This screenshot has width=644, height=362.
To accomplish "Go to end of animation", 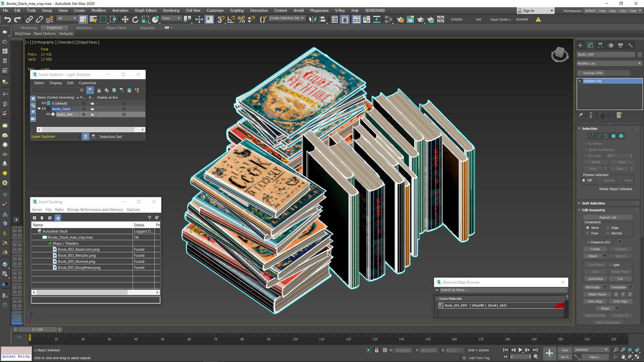I will point(535,350).
